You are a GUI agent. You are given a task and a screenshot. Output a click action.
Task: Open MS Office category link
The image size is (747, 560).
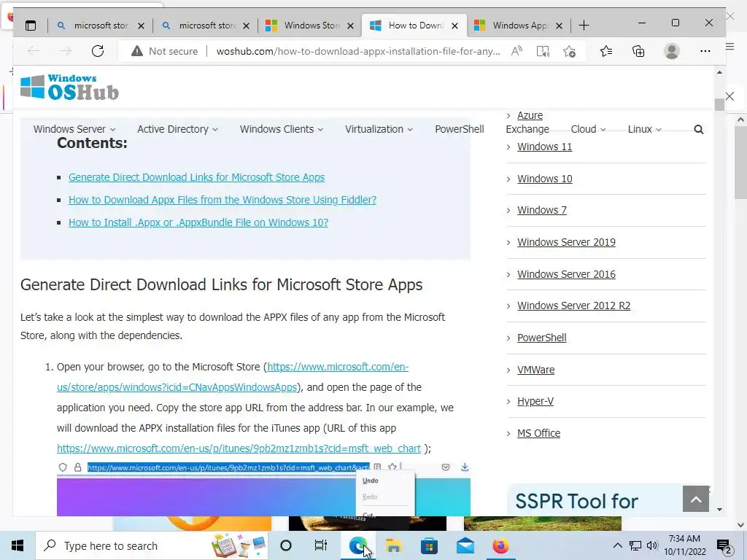point(539,433)
